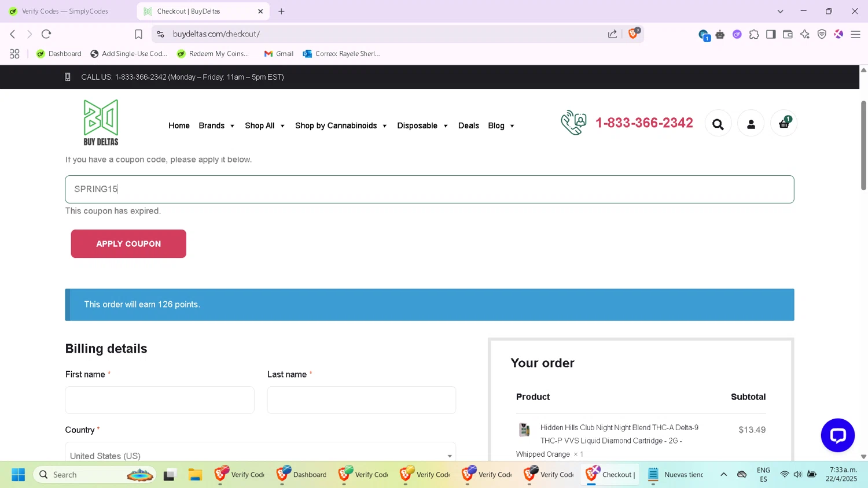
Task: Click the $13.49 subtotal value
Action: pos(752,430)
